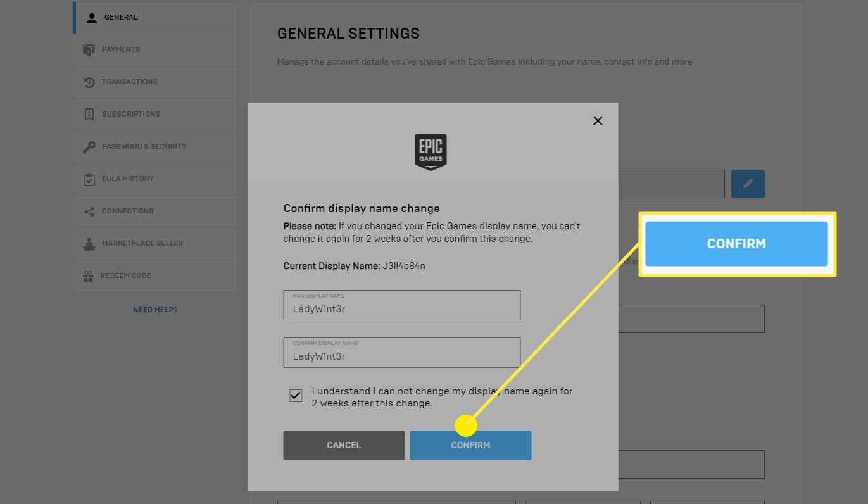
Task: Click the Password & Security key icon
Action: coord(89,147)
